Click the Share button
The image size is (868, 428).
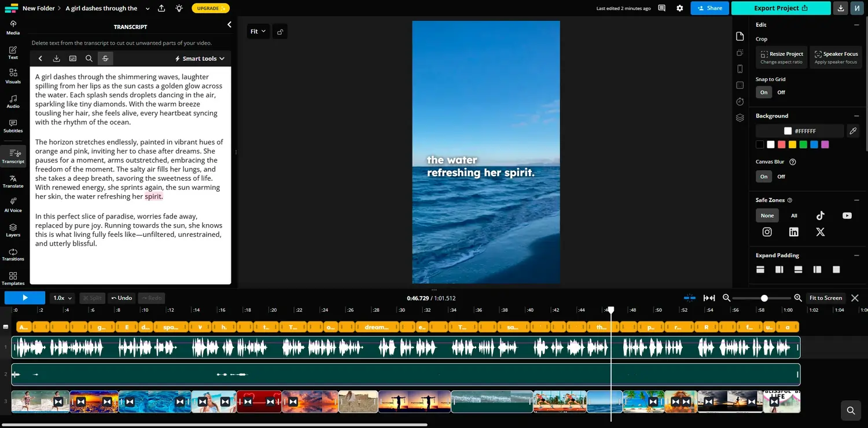point(709,8)
